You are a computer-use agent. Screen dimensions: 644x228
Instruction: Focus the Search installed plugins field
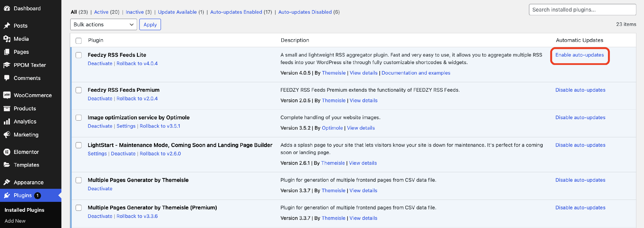pyautogui.click(x=582, y=10)
